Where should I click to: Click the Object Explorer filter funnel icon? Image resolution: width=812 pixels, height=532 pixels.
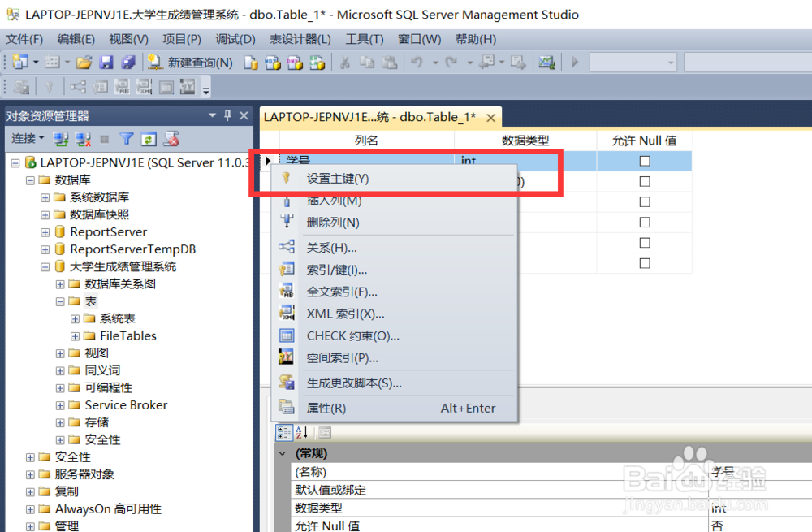coord(127,139)
